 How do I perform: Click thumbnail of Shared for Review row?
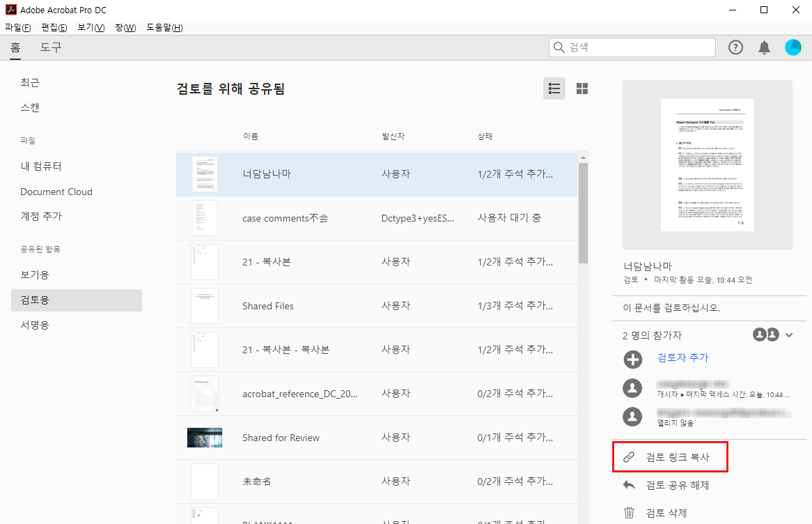pos(205,438)
